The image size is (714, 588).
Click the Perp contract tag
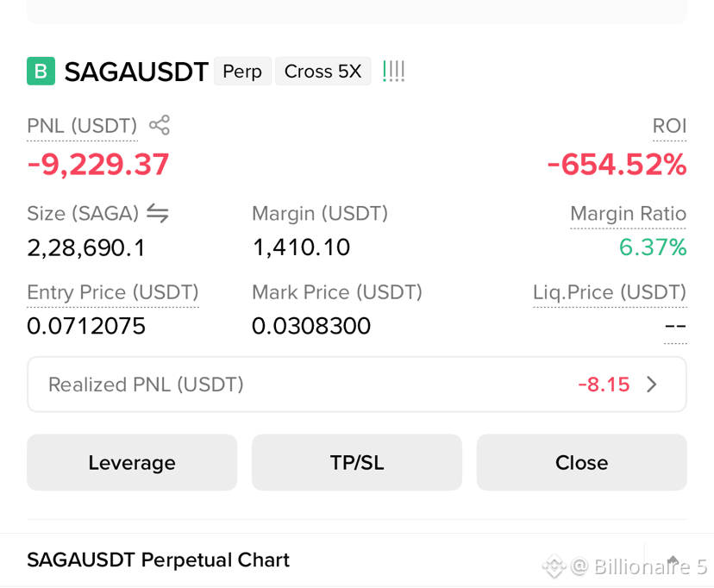coord(242,71)
